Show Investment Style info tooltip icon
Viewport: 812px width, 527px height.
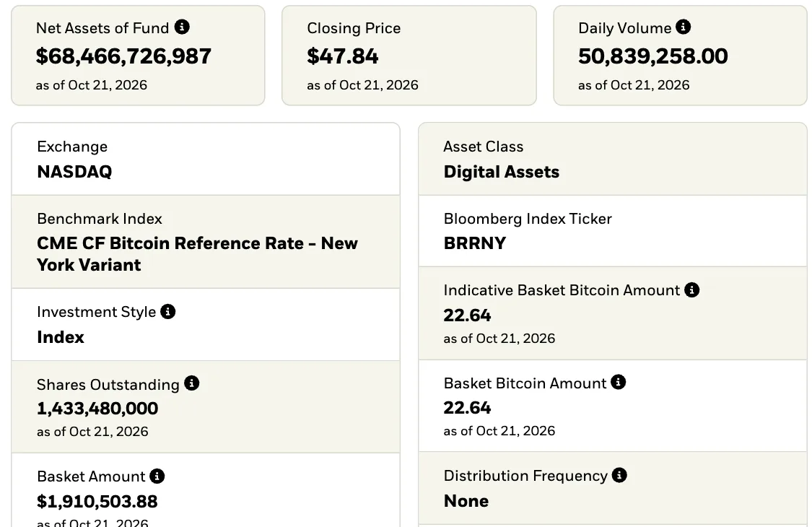(167, 311)
